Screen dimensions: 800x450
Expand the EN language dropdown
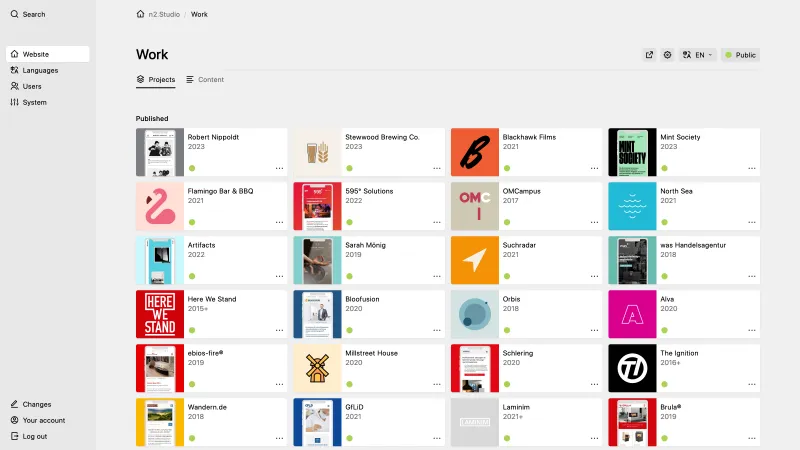(x=697, y=55)
